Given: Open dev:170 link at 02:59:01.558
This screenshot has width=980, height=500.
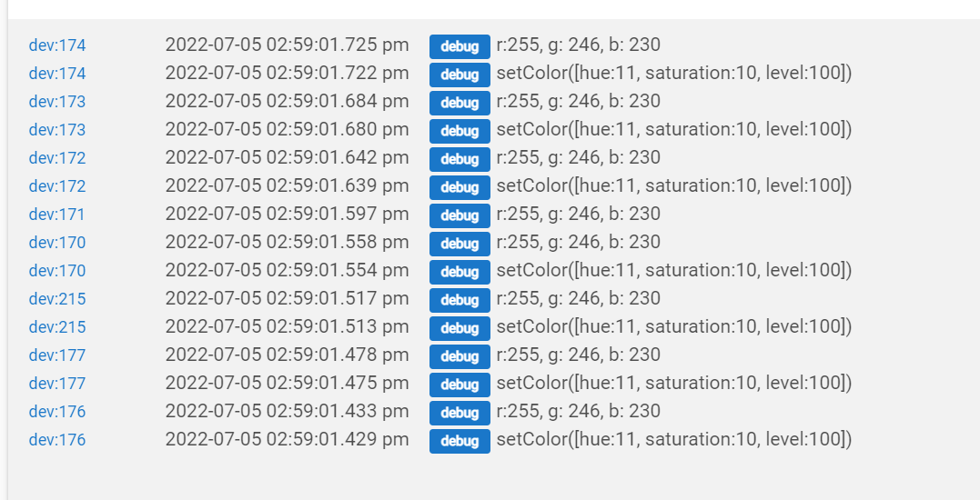Looking at the screenshot, I should pyautogui.click(x=57, y=242).
